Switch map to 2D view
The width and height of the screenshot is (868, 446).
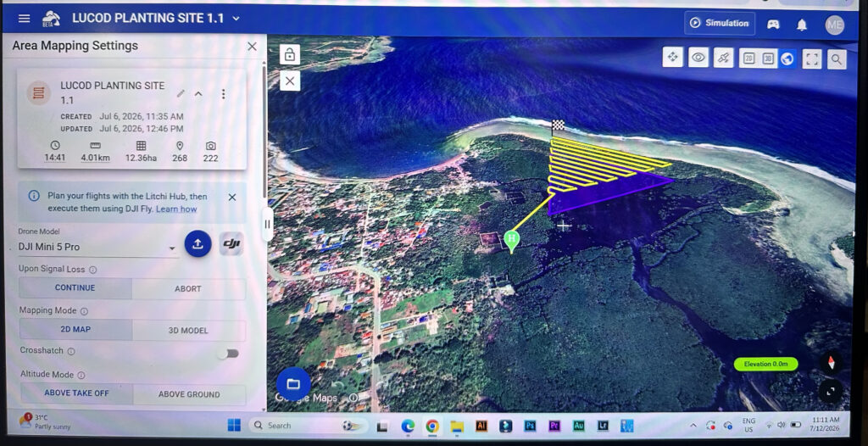click(x=749, y=59)
